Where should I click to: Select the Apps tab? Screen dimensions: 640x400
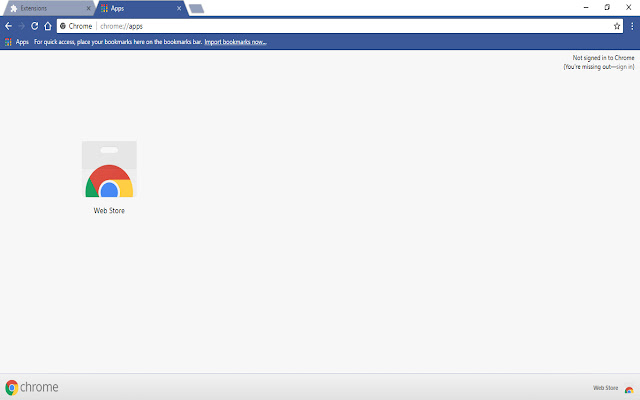pyautogui.click(x=141, y=8)
